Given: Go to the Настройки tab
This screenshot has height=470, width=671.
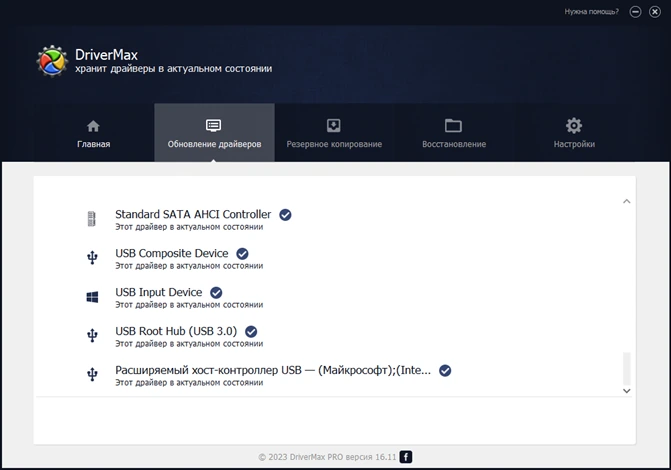Looking at the screenshot, I should [x=574, y=133].
